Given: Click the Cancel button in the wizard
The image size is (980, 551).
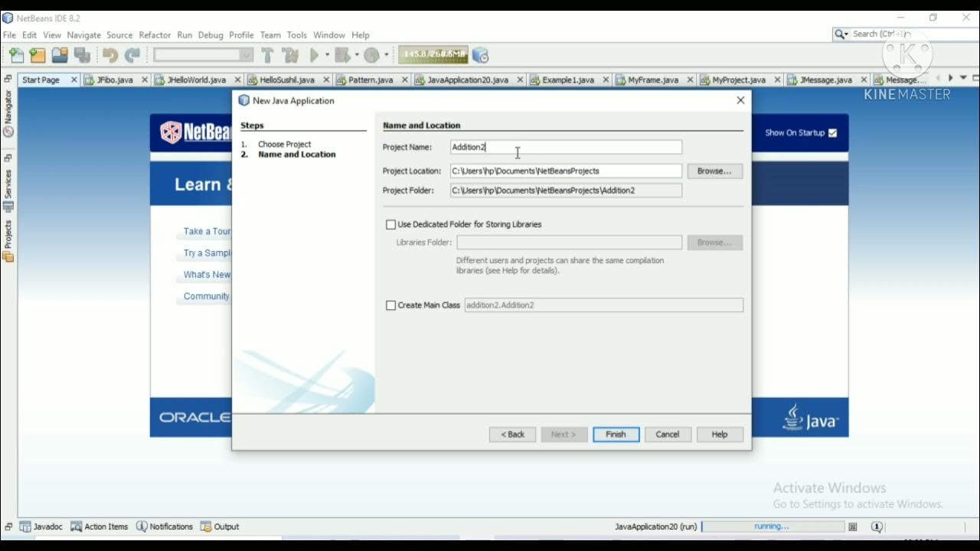Looking at the screenshot, I should pos(668,434).
